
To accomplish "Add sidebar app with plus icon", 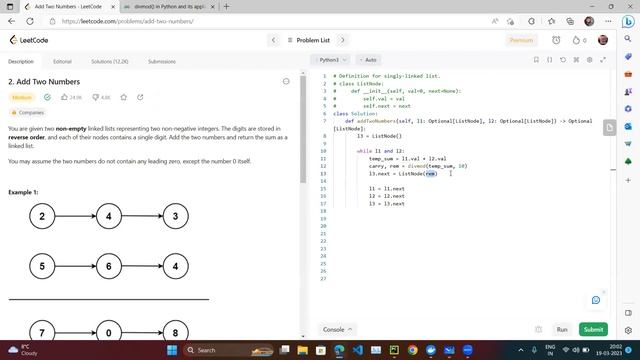I will tap(628, 180).
